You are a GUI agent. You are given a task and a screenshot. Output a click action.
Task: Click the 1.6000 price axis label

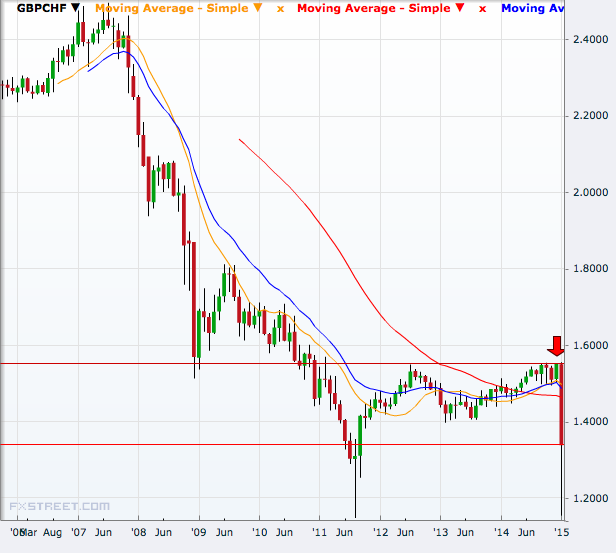590,345
